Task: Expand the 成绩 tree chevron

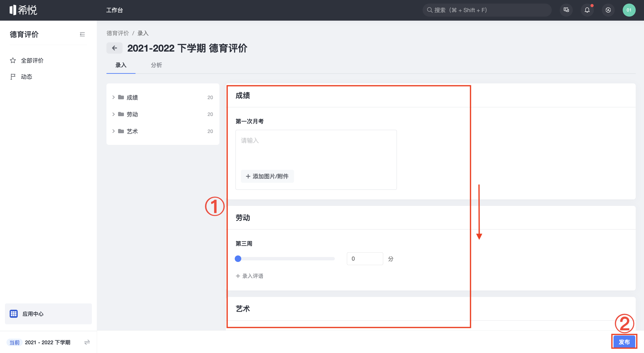Action: tap(114, 97)
